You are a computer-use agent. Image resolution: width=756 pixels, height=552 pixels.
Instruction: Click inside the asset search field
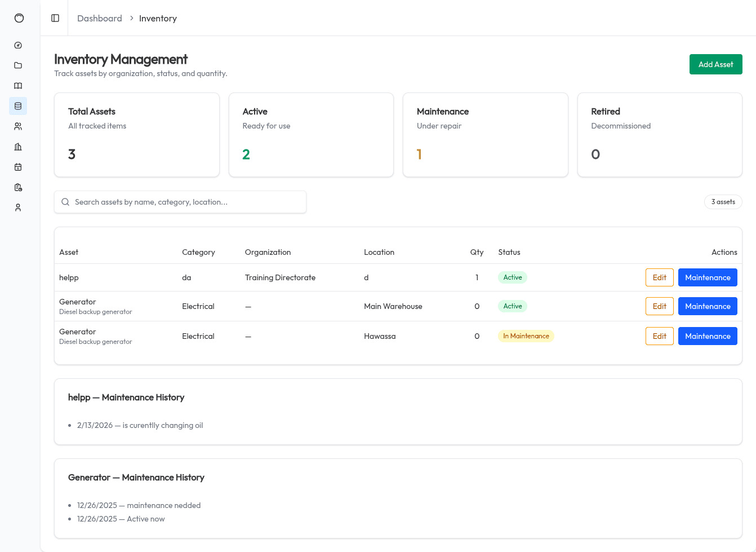tap(180, 202)
